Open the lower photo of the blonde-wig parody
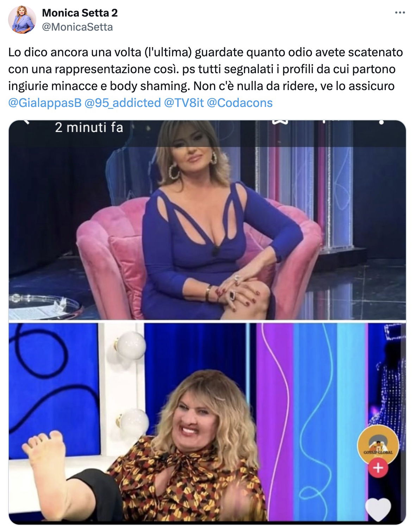This screenshot has height=532, width=414. pos(207,423)
